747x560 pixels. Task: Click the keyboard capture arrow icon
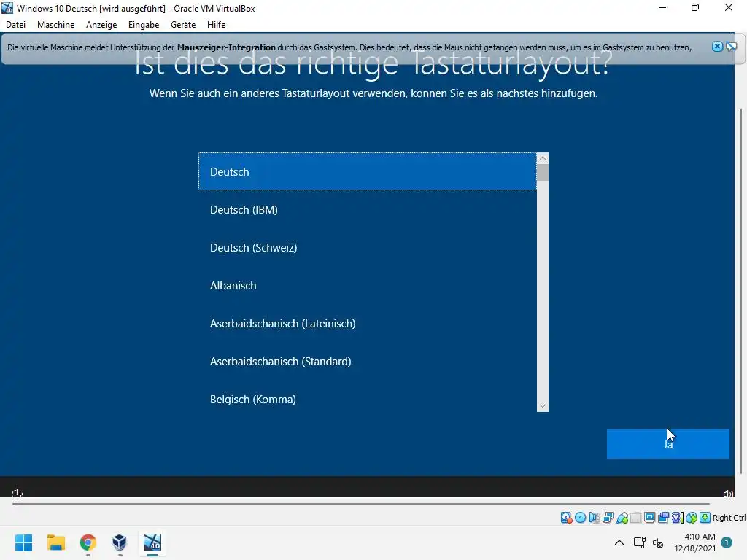tap(705, 518)
